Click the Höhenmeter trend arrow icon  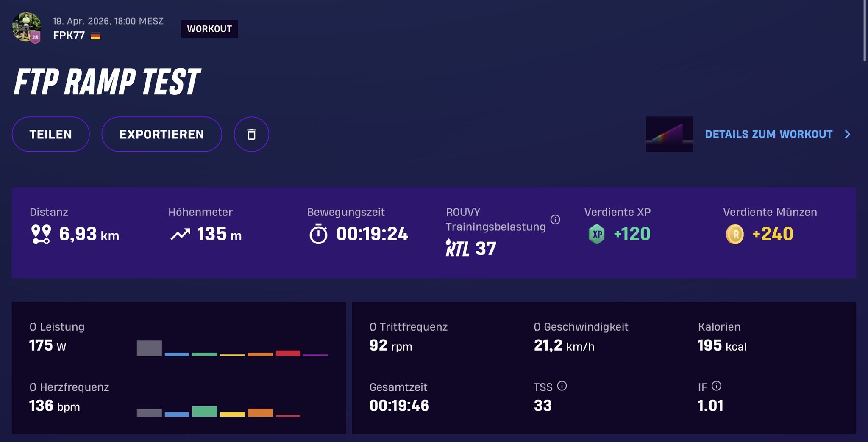tap(180, 234)
